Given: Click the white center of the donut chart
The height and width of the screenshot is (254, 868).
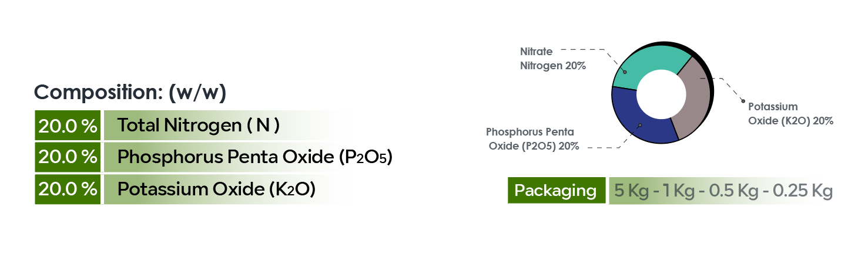Looking at the screenshot, I should pyautogui.click(x=662, y=94).
